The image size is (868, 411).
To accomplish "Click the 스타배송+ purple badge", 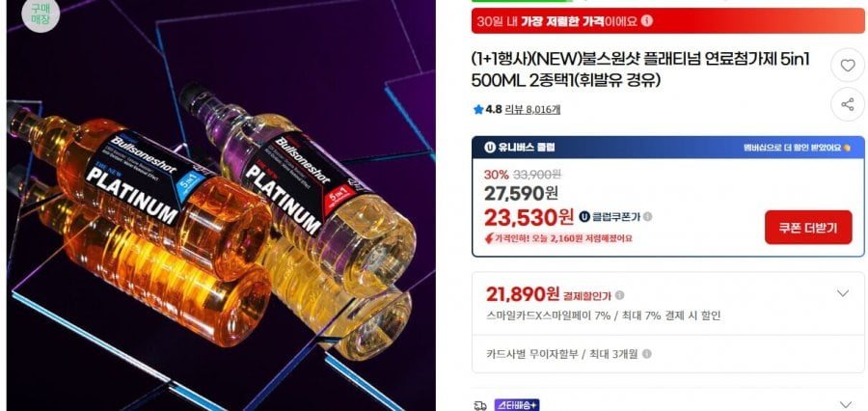I will pos(517,405).
